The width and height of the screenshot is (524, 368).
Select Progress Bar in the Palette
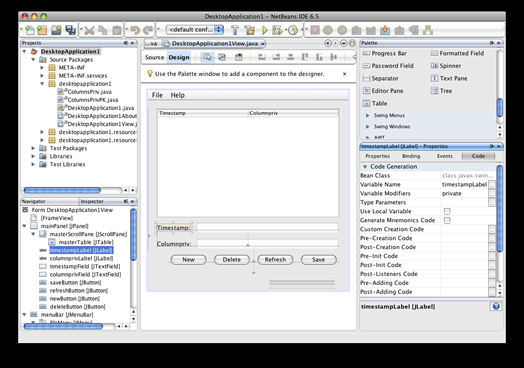[x=385, y=53]
